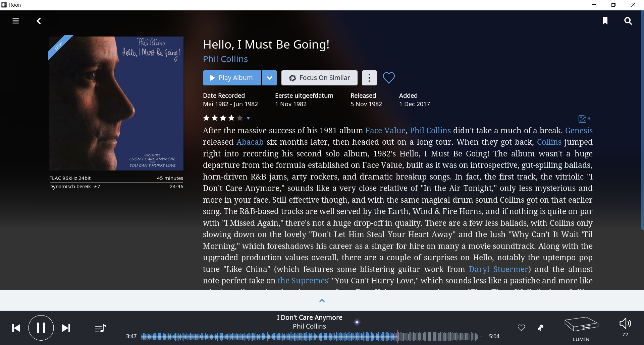The image size is (644, 345).
Task: Follow the Genesis link in review
Action: 579,131
